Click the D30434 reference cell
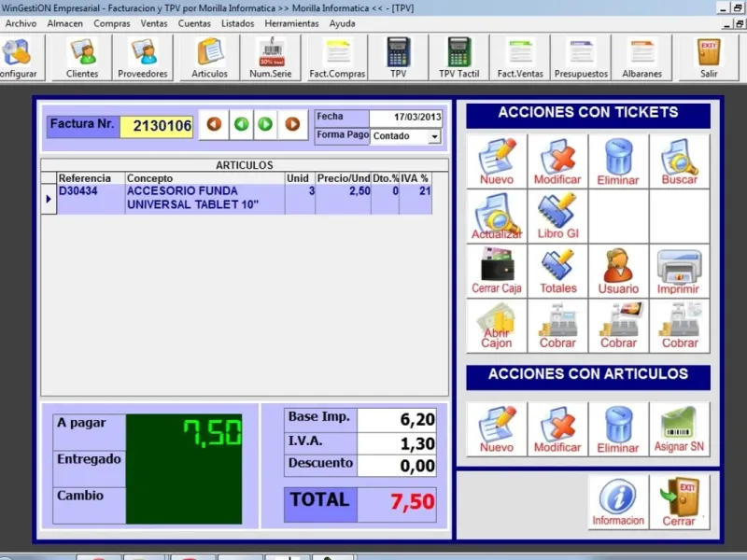The width and height of the screenshot is (747, 560). click(x=91, y=199)
